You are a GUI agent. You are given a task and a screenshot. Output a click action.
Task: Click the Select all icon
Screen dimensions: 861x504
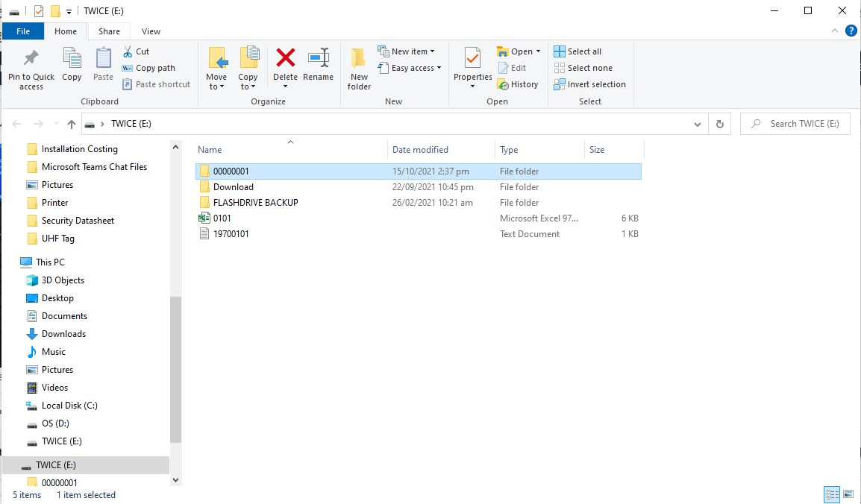click(x=560, y=51)
